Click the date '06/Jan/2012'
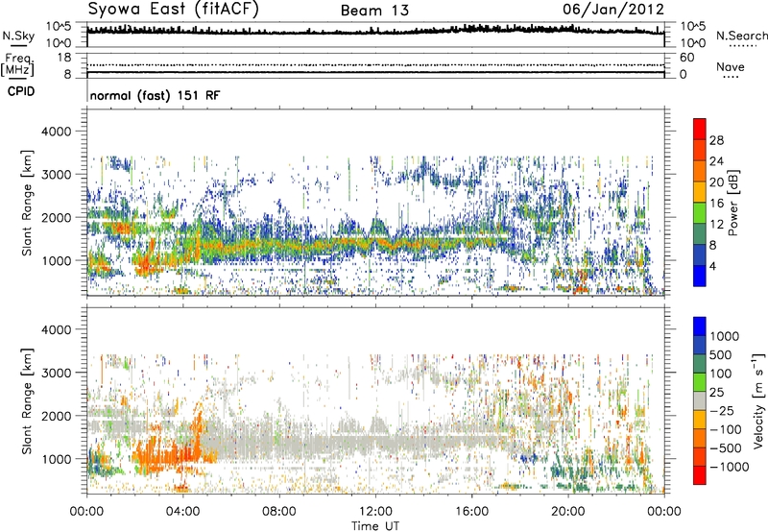 tap(613, 10)
